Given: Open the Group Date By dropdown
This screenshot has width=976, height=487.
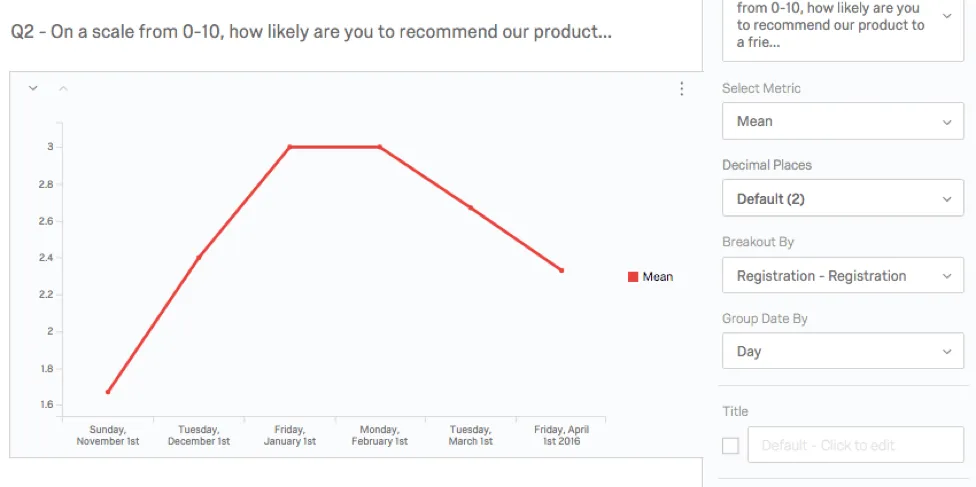Looking at the screenshot, I should (x=842, y=351).
